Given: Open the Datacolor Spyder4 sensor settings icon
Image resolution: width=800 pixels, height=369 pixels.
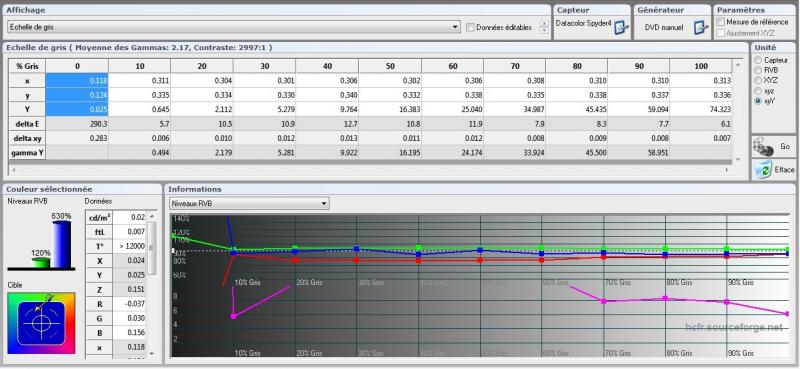Looking at the screenshot, I should [x=620, y=28].
